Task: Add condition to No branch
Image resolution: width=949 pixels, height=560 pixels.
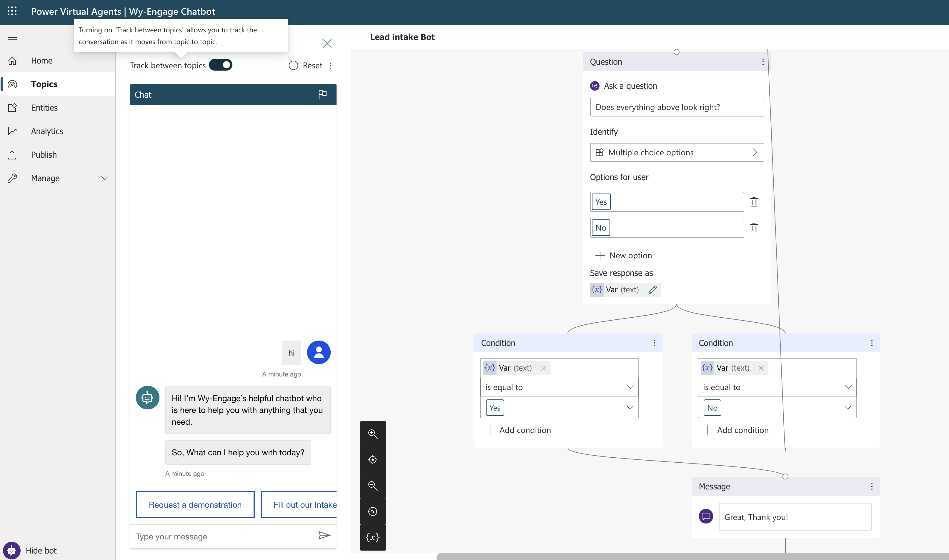Action: 736,430
